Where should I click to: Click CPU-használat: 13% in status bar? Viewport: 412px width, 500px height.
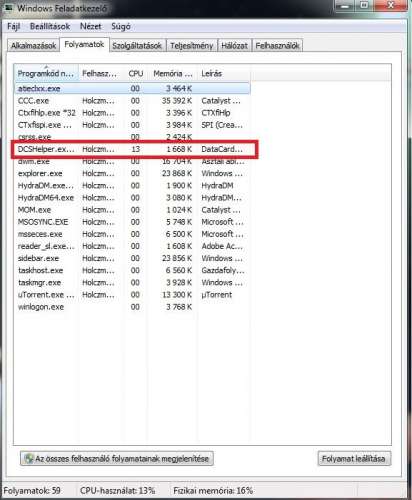point(117,491)
